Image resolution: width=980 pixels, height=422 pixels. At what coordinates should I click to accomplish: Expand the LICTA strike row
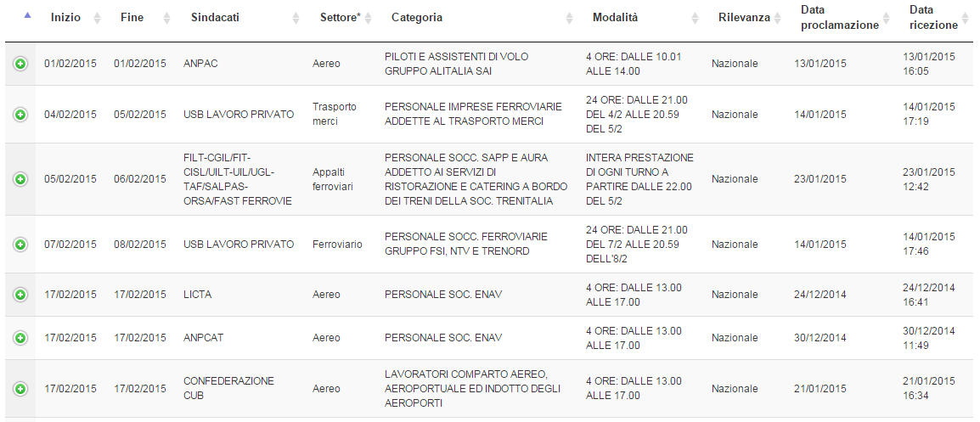pyautogui.click(x=20, y=295)
